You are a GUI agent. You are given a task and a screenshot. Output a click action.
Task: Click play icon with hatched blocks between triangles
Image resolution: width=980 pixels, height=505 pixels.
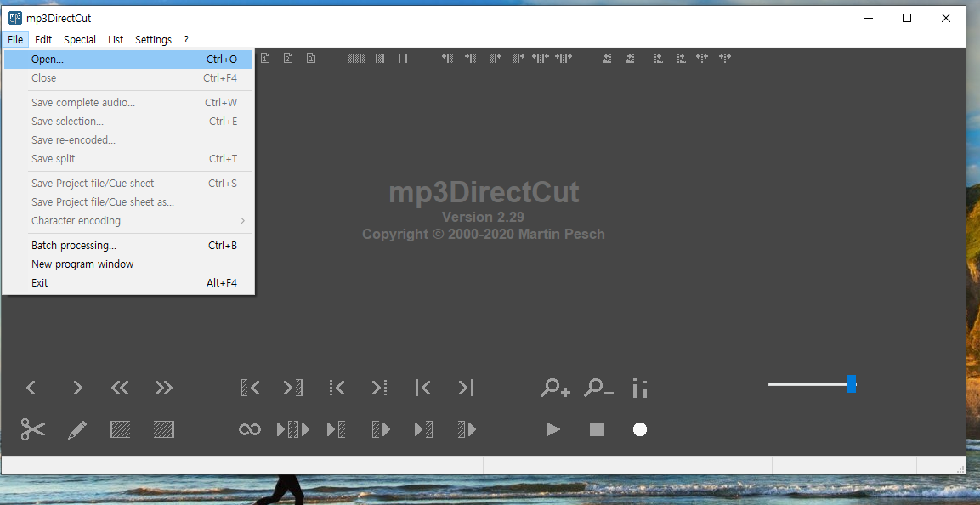pyautogui.click(x=293, y=429)
